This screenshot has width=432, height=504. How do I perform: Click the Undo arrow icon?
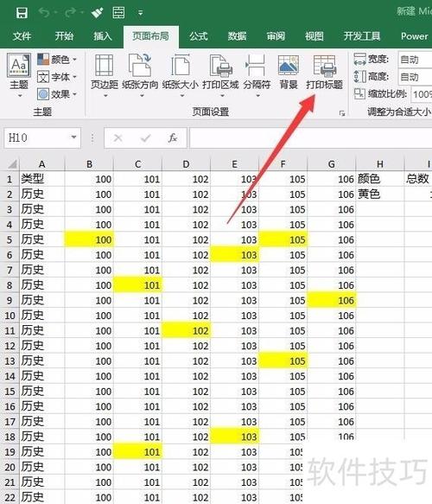pyautogui.click(x=44, y=13)
